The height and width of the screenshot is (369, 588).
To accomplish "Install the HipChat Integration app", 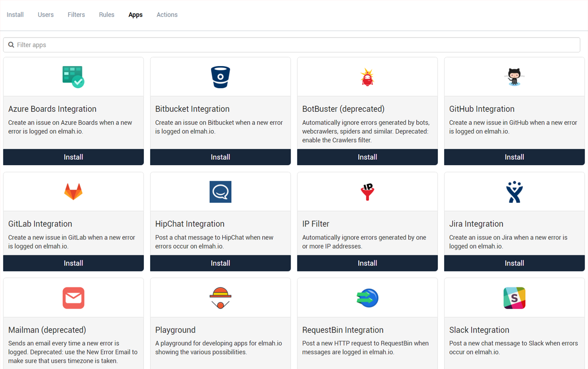I will (220, 263).
